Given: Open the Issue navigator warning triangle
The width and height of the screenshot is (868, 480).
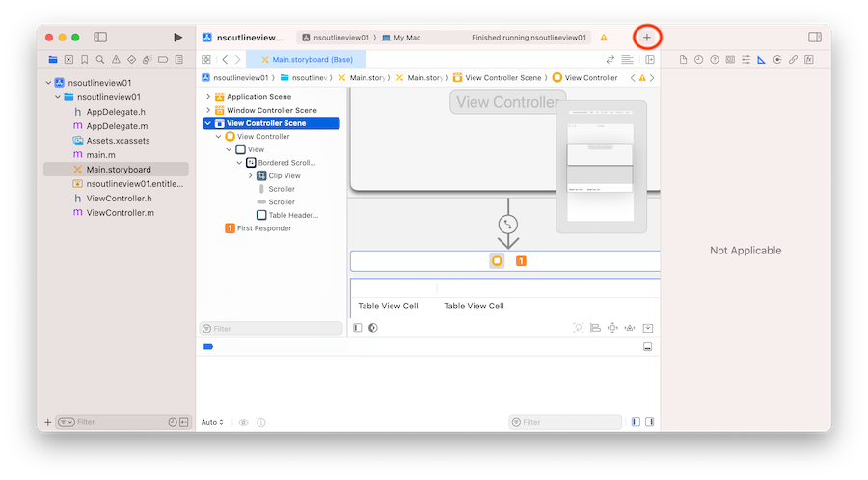Looking at the screenshot, I should (x=116, y=60).
